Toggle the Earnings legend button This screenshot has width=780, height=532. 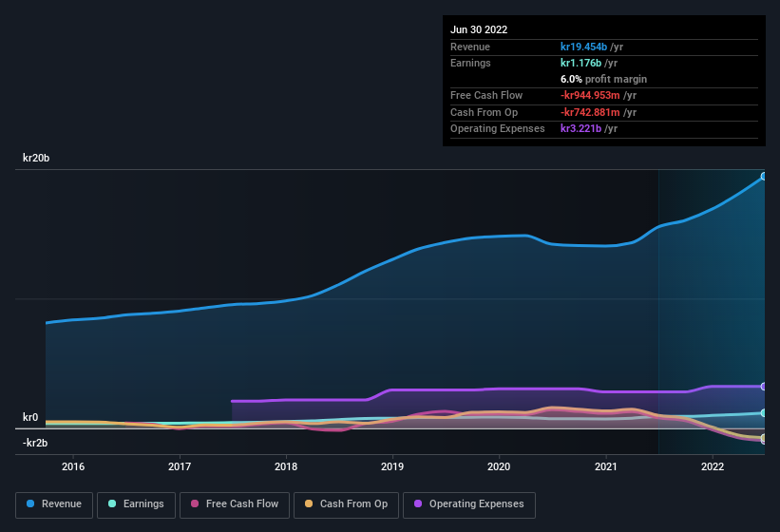136,504
